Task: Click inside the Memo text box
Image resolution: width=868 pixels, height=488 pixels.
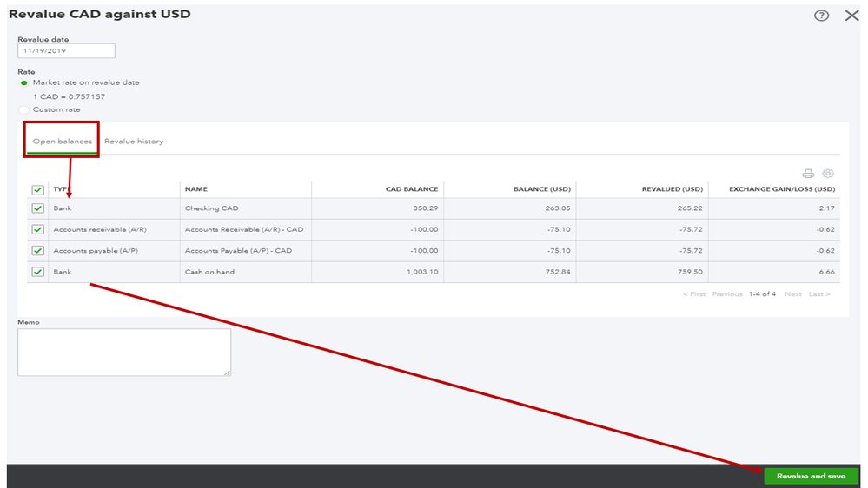Action: click(x=124, y=353)
